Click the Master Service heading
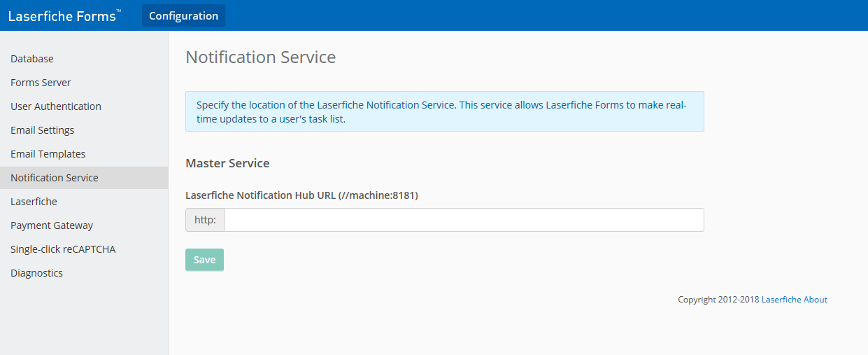868x355 pixels. 227,163
